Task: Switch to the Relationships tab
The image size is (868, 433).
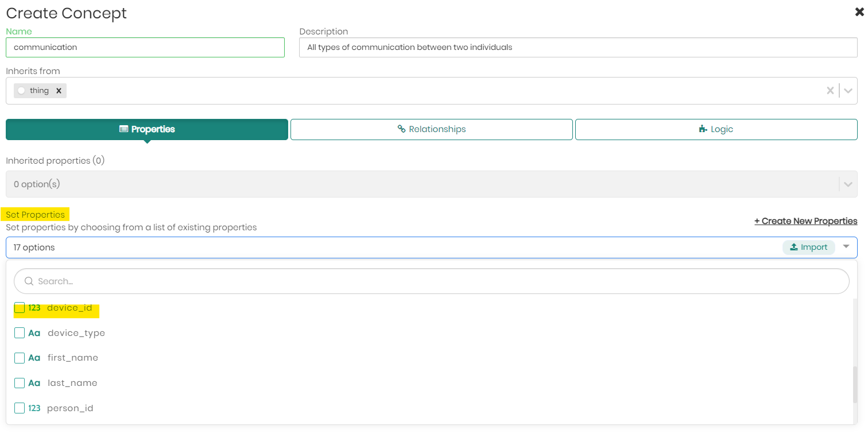Action: 431,129
